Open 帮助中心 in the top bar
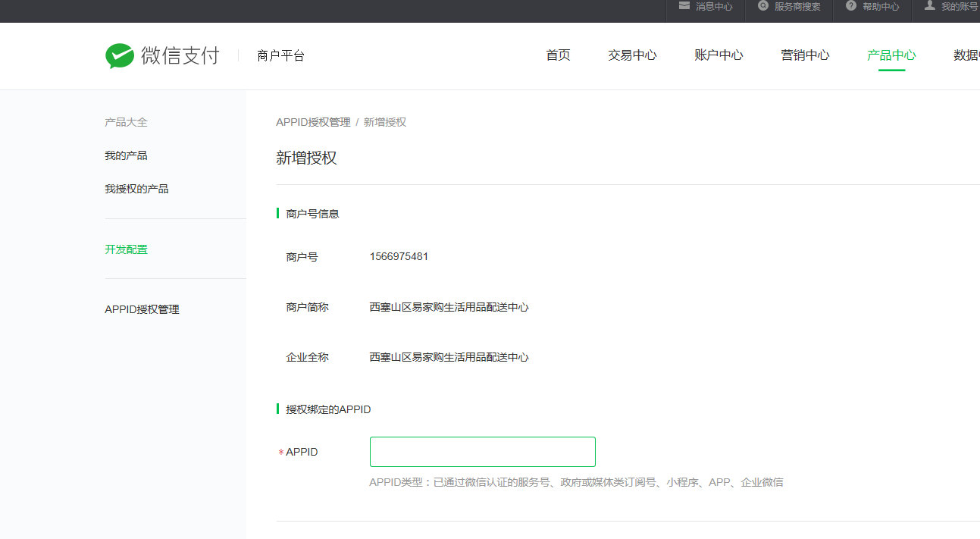980x539 pixels. [881, 6]
